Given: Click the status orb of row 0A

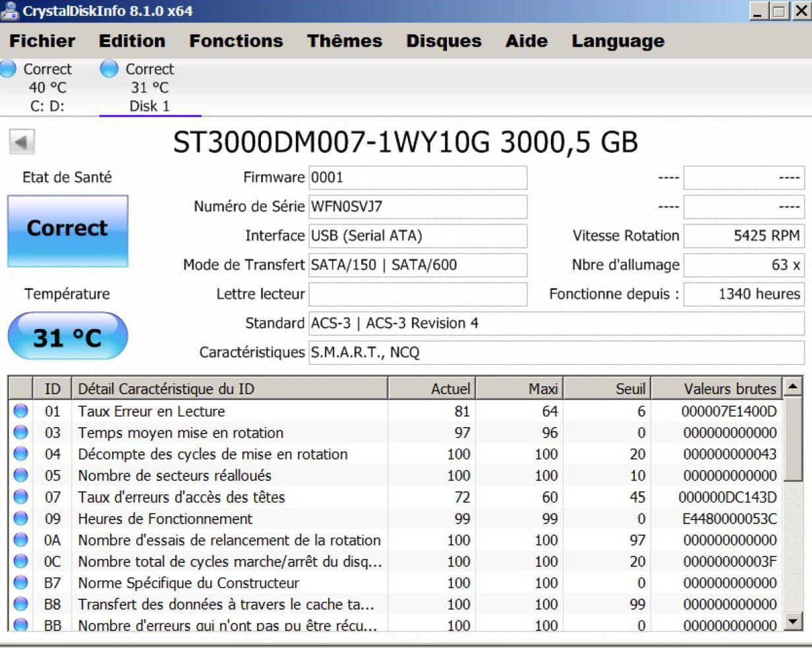Looking at the screenshot, I should click(x=21, y=540).
